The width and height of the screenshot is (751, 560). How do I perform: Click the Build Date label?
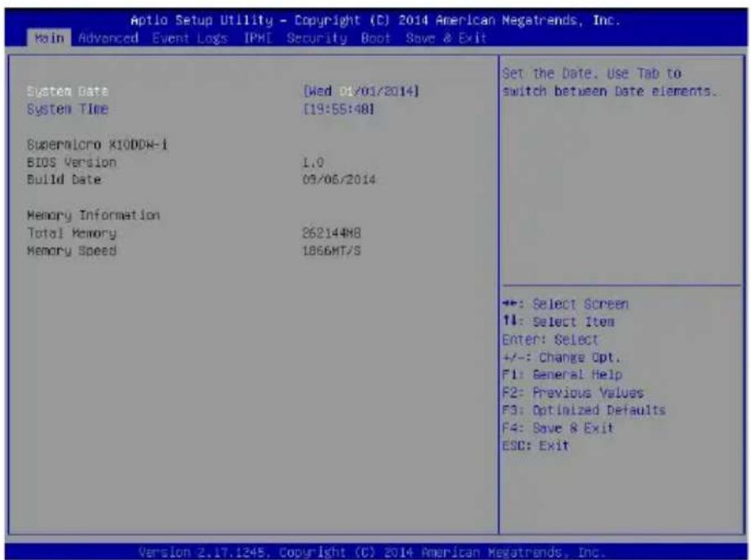64,180
